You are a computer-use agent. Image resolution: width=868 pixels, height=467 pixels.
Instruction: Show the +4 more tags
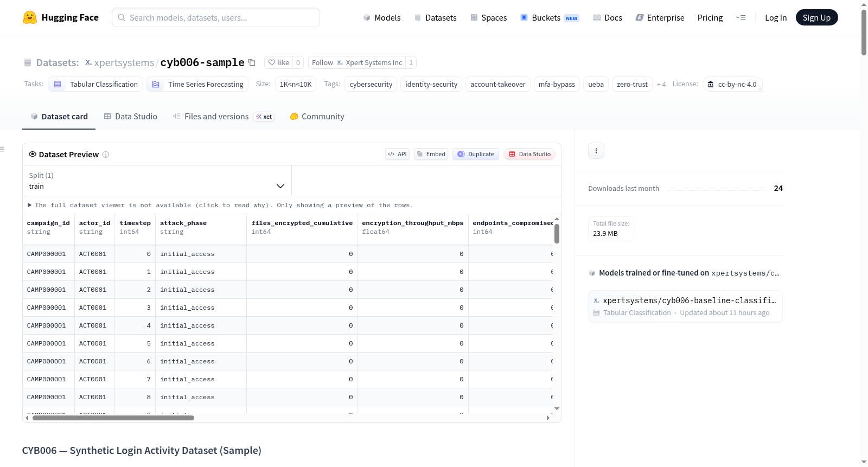661,84
